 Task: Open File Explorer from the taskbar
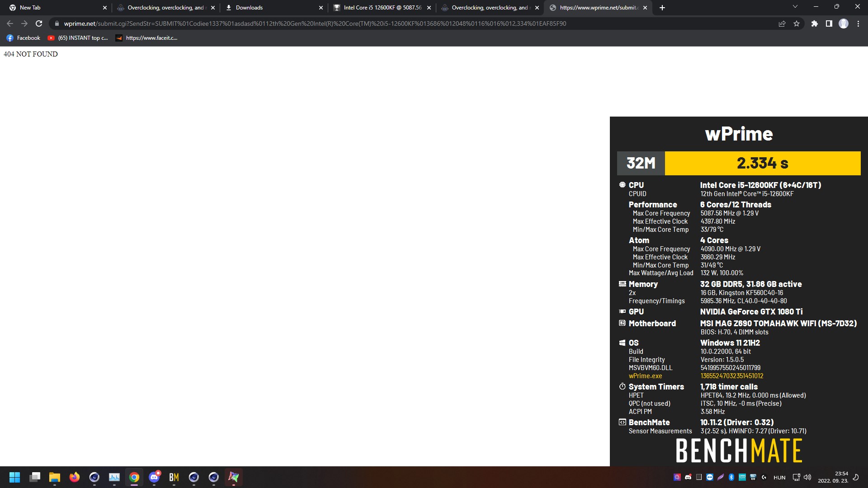click(x=55, y=477)
